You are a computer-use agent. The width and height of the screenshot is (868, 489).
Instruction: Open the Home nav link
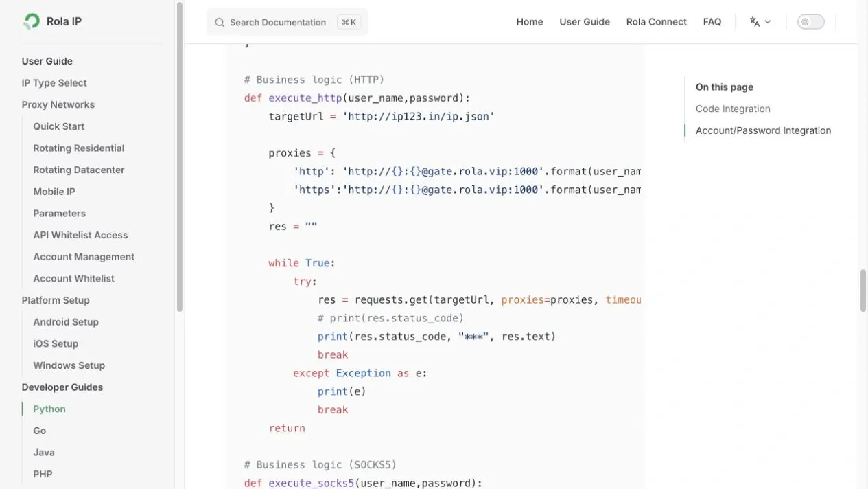click(x=530, y=22)
